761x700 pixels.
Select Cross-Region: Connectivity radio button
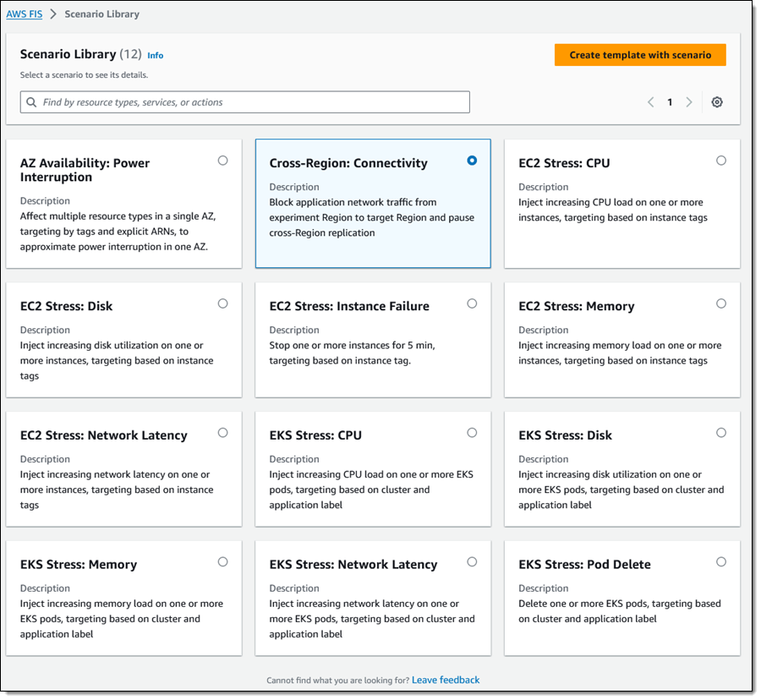(x=472, y=161)
